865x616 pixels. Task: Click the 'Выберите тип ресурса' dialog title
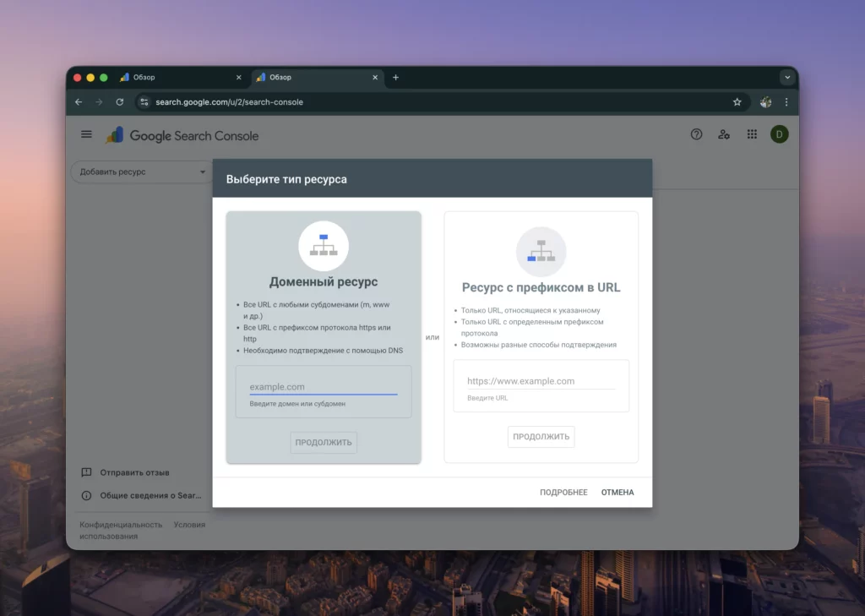[286, 179]
